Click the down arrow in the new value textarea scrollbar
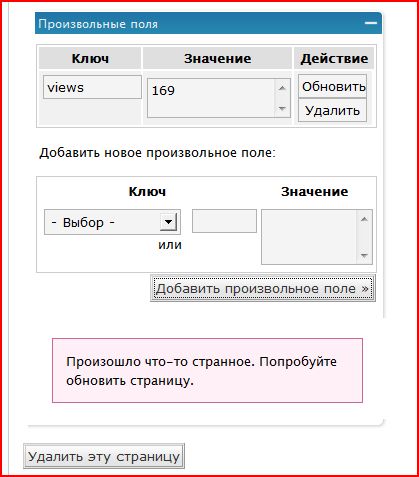 [x=364, y=256]
